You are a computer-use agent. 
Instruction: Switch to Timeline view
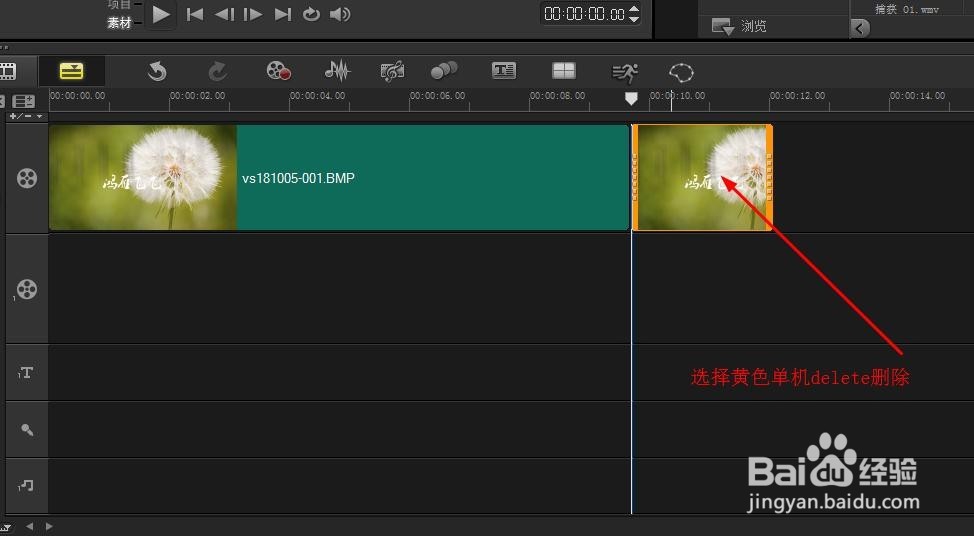[71, 71]
